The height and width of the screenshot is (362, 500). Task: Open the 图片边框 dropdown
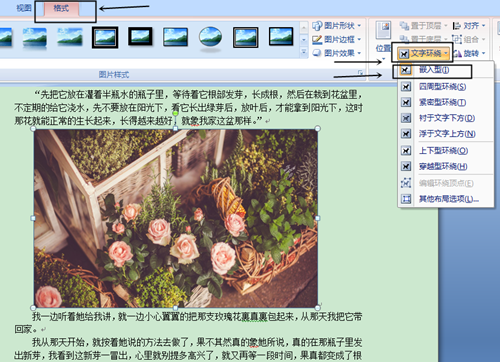click(337, 39)
